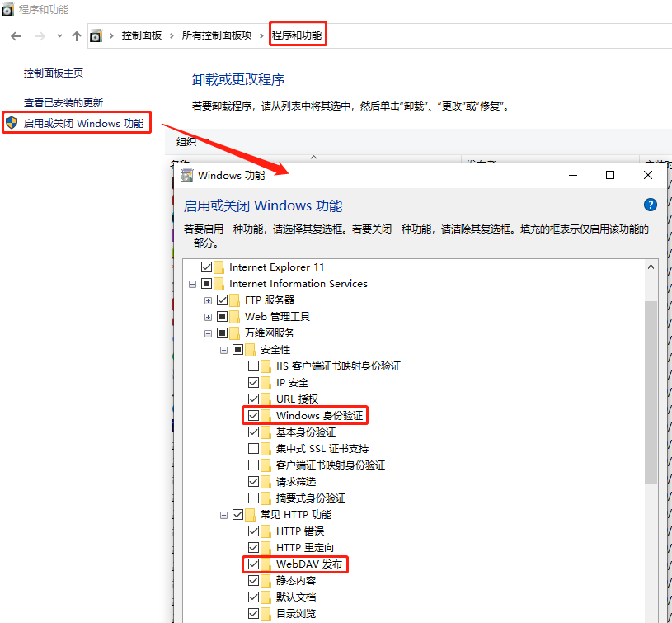The height and width of the screenshot is (623, 672).
Task: Click the 安全性 folder icon
Action: click(251, 350)
